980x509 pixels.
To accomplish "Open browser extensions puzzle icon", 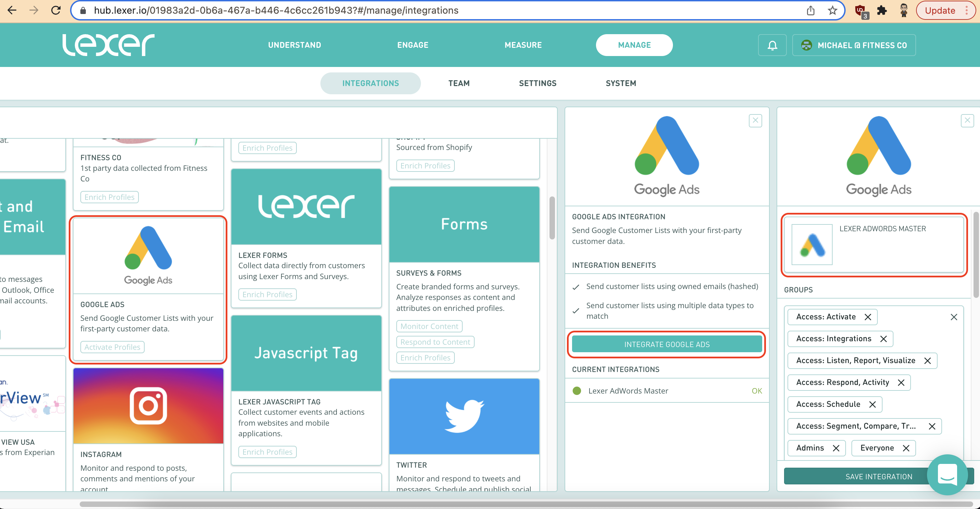I will [882, 10].
